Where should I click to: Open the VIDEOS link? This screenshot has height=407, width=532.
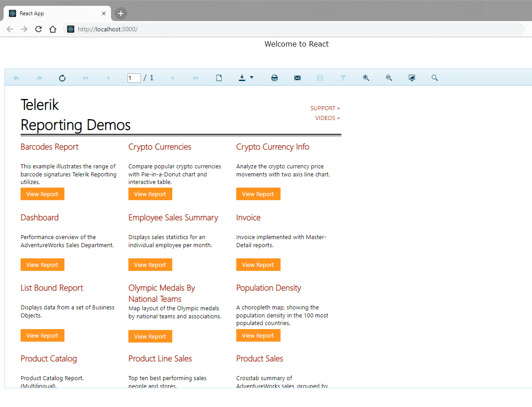click(328, 118)
